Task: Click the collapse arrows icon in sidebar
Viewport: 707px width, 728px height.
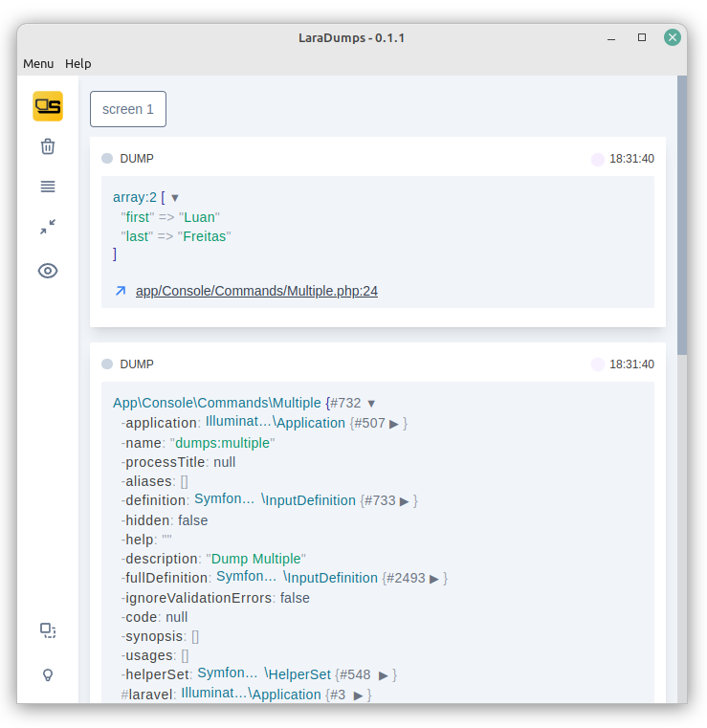Action: (48, 227)
